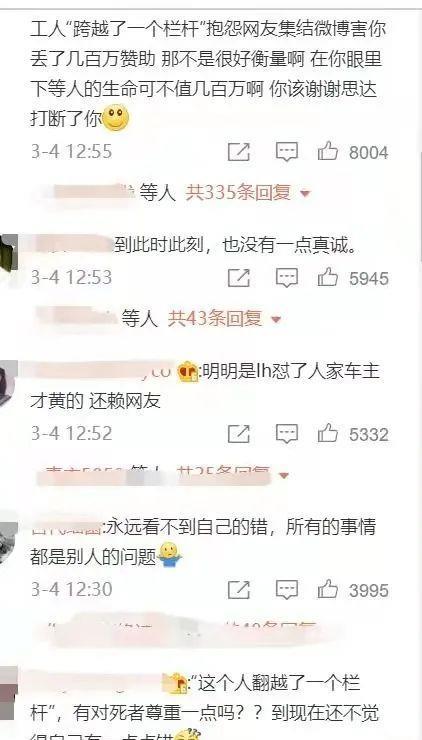Screen dimensions: 422x740
Task: Share the comment posted at 3-4 12:30
Action: 239,590
